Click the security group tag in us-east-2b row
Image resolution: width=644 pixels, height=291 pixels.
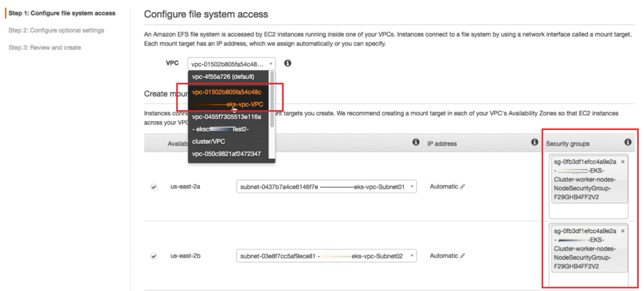click(x=589, y=249)
